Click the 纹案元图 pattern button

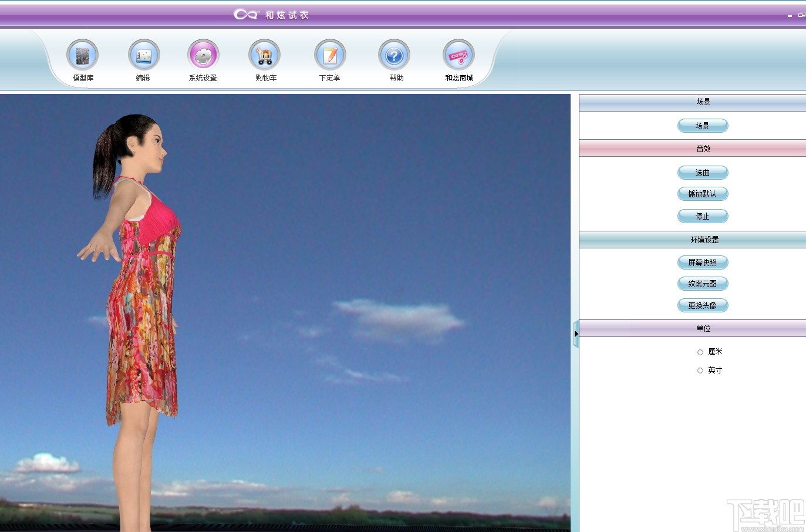tap(703, 284)
